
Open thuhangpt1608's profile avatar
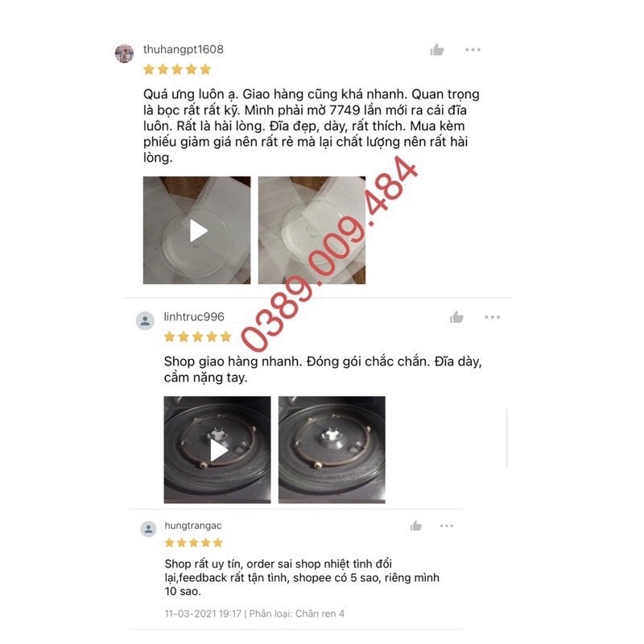tap(124, 53)
